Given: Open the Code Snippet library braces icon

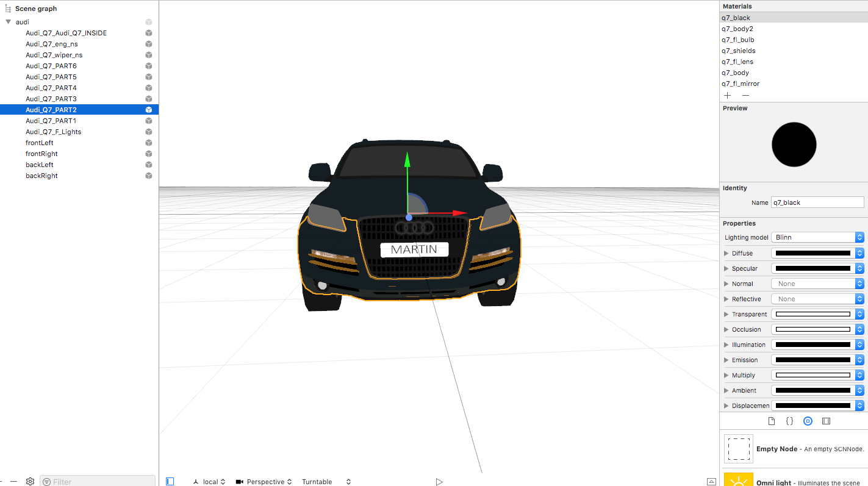Looking at the screenshot, I should [x=789, y=421].
